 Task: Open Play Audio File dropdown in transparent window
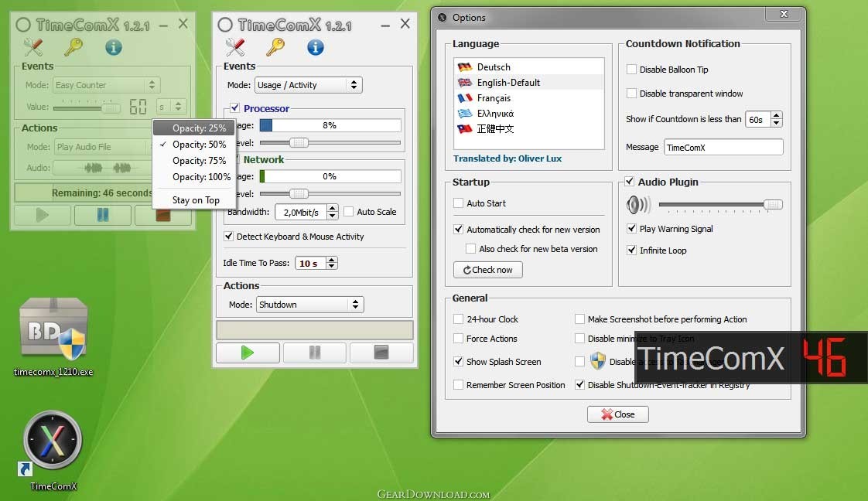[x=103, y=147]
